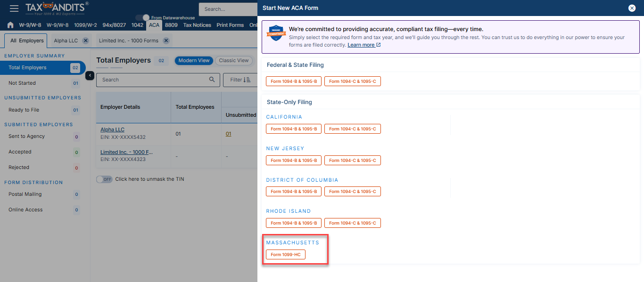Close the Start New ACA Form panel
This screenshot has width=644, height=282.
(632, 8)
